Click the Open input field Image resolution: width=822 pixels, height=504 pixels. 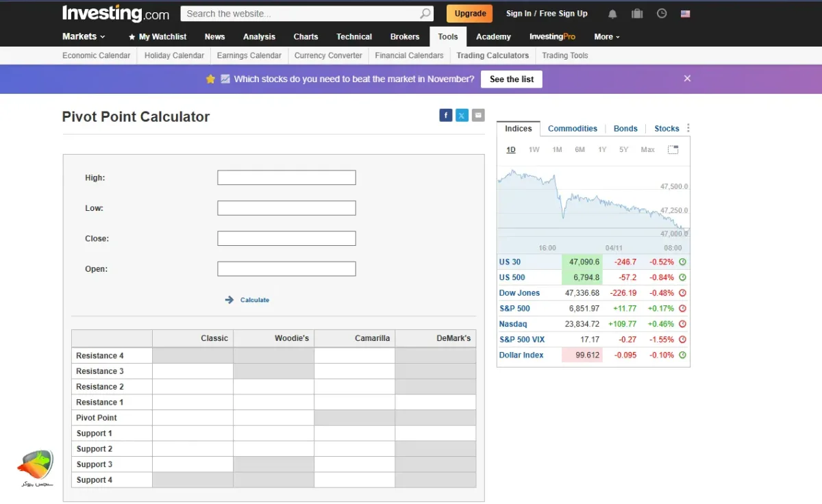pyautogui.click(x=286, y=268)
